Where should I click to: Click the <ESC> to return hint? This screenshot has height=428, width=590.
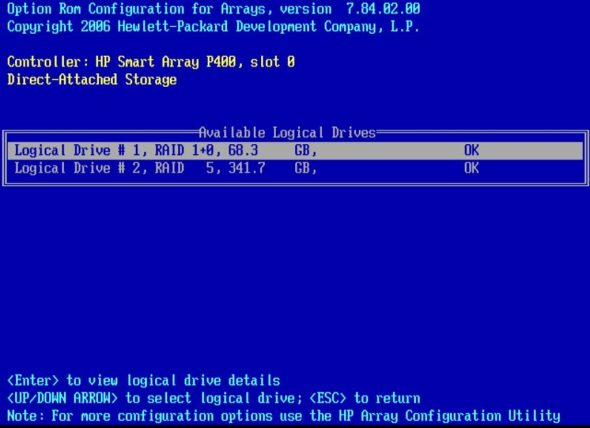click(x=365, y=398)
